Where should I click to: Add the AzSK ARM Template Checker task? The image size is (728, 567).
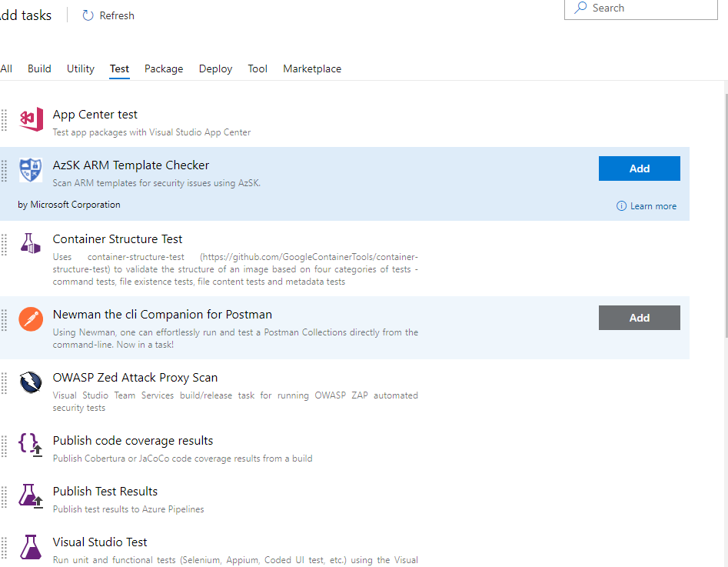click(x=639, y=168)
